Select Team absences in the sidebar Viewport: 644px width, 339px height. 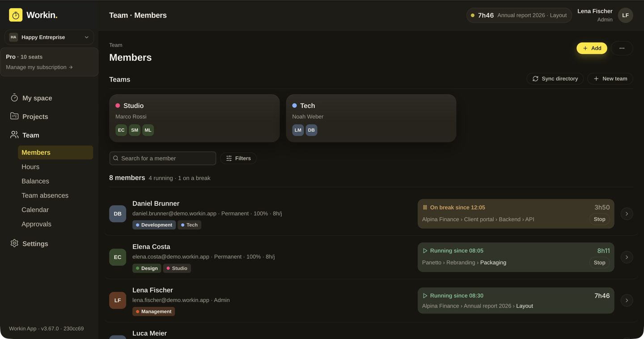coord(55,195)
